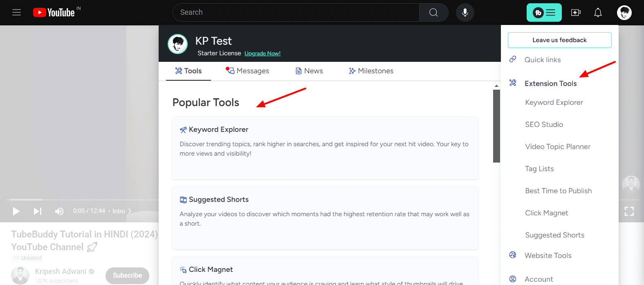Mute the video volume
Image resolution: width=644 pixels, height=285 pixels.
(x=59, y=211)
